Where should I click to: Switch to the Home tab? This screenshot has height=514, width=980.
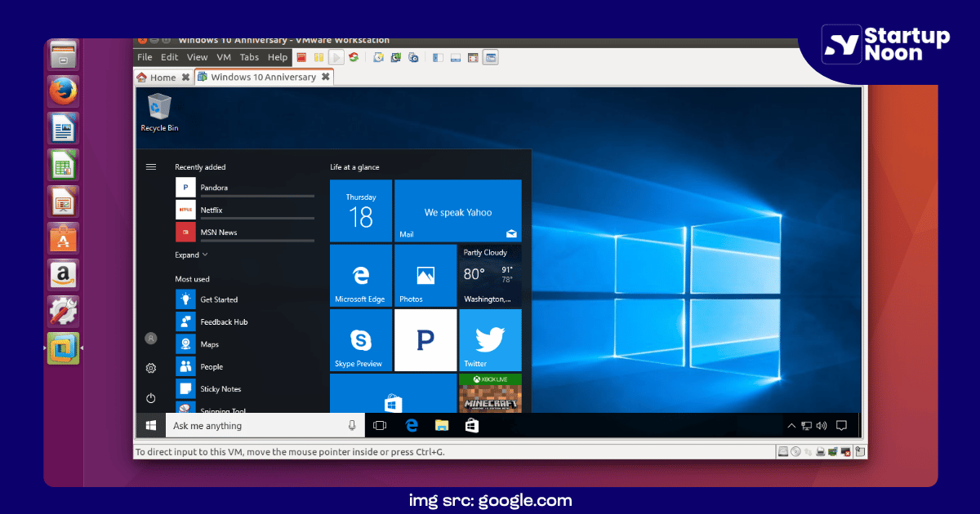coord(163,78)
